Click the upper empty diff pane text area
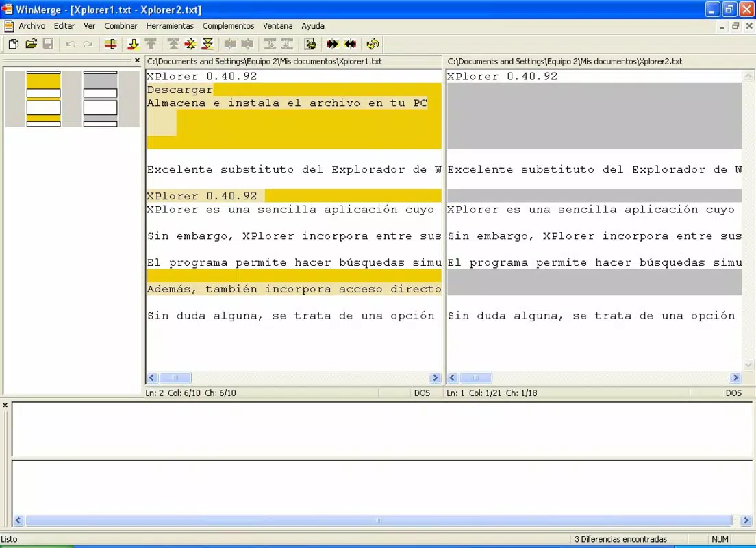This screenshot has width=756, height=548. coord(382,429)
